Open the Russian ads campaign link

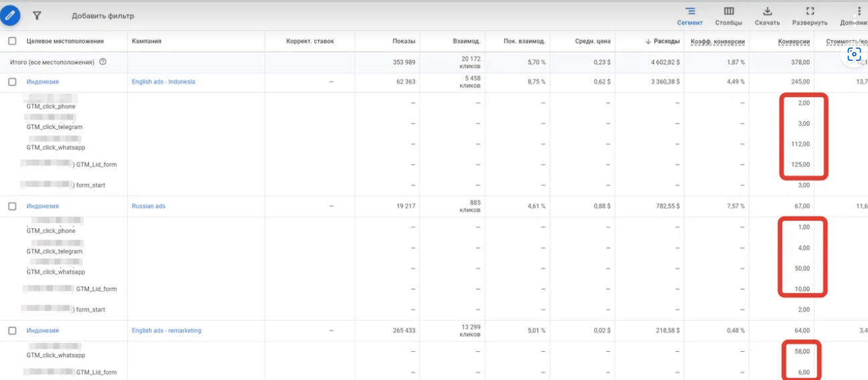click(x=148, y=206)
